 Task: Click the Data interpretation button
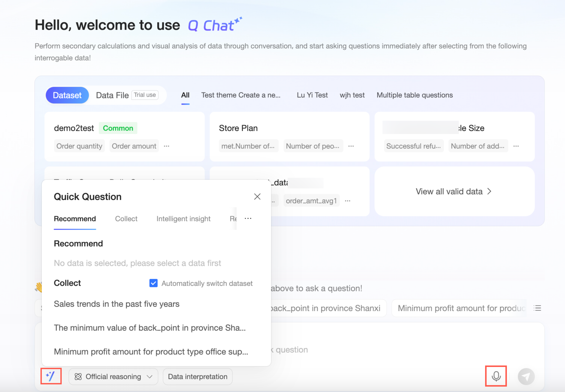coord(197,377)
